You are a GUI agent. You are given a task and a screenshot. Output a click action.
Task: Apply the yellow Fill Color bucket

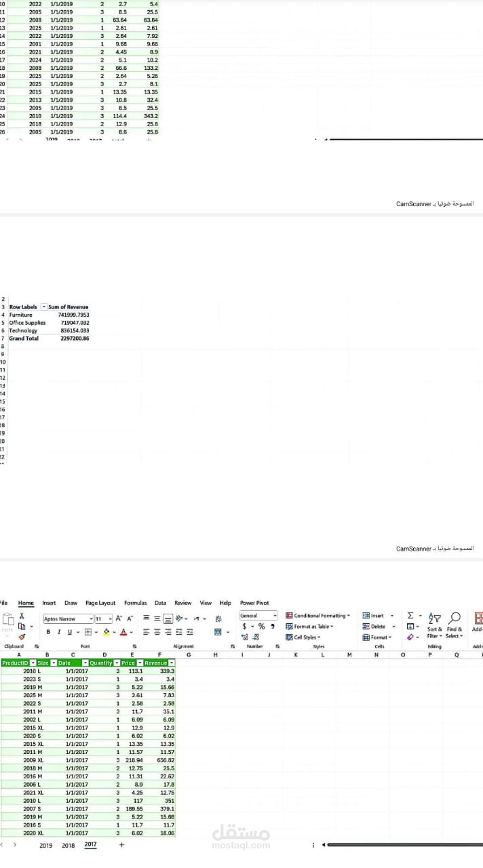[x=107, y=632]
